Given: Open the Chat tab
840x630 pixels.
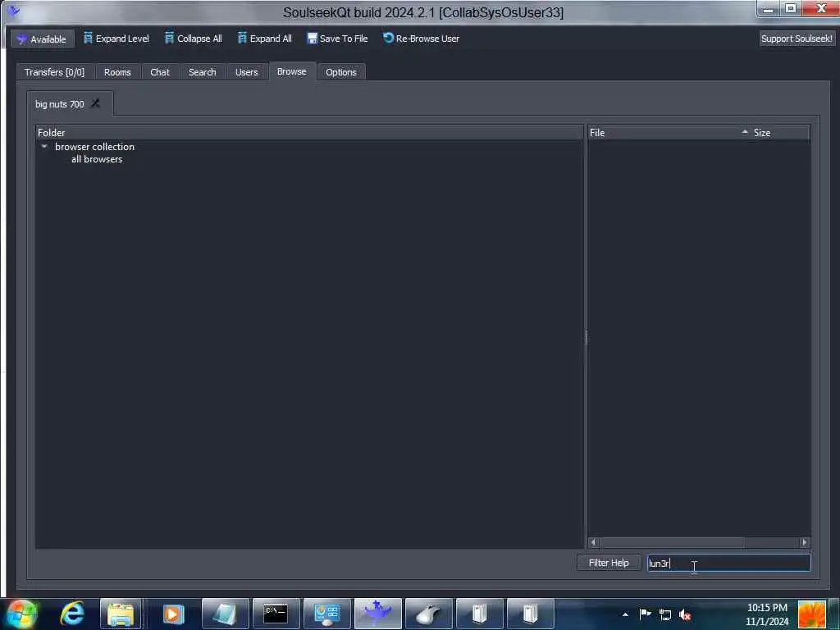Looking at the screenshot, I should (160, 72).
